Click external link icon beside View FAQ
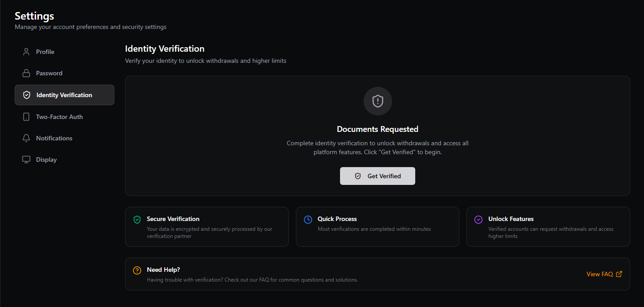Viewport: 644px width, 307px height. click(x=619, y=274)
